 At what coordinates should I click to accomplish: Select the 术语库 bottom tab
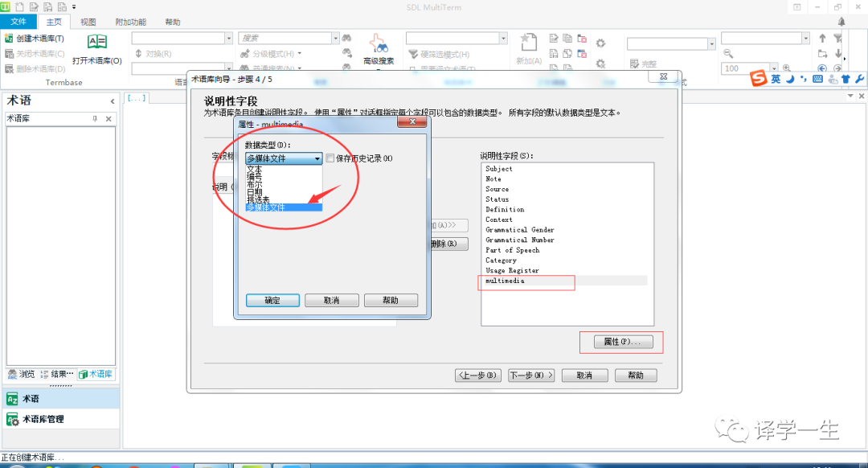pyautogui.click(x=96, y=375)
